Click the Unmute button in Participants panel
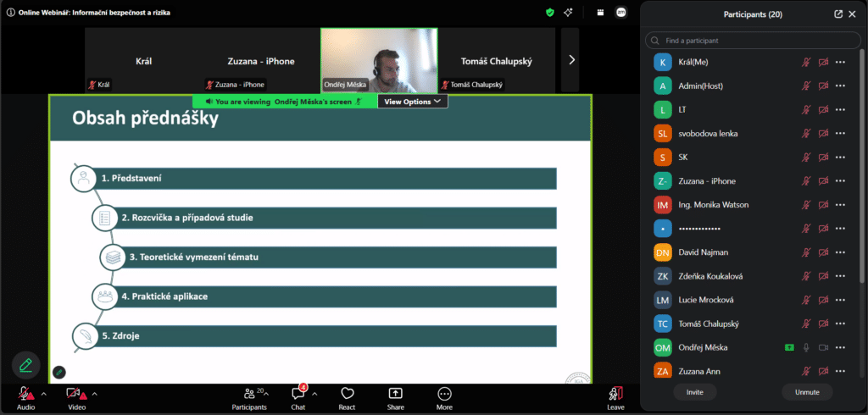 (x=807, y=392)
